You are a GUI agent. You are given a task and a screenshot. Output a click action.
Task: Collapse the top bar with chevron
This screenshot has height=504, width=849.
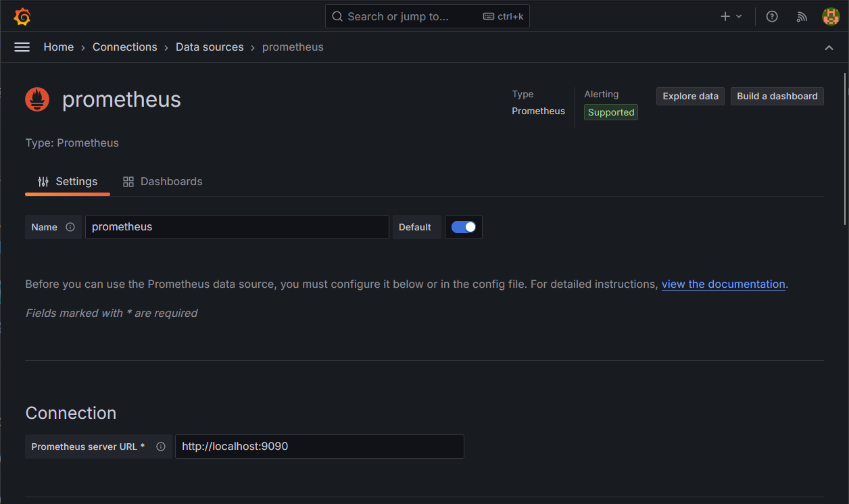click(829, 47)
